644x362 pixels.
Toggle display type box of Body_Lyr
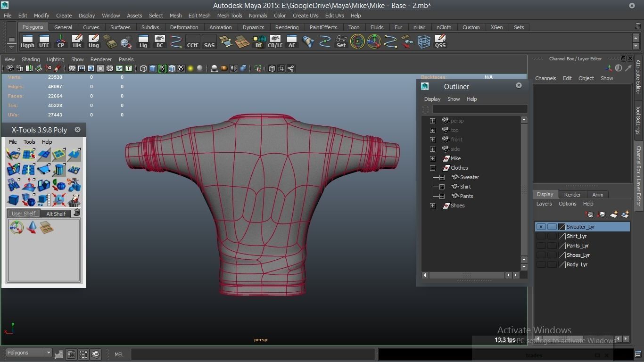pyautogui.click(x=552, y=264)
